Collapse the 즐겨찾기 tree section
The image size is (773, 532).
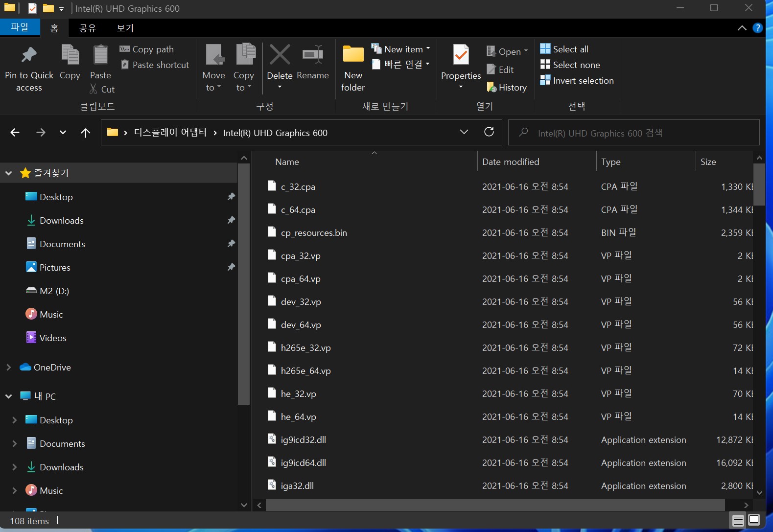pyautogui.click(x=8, y=173)
